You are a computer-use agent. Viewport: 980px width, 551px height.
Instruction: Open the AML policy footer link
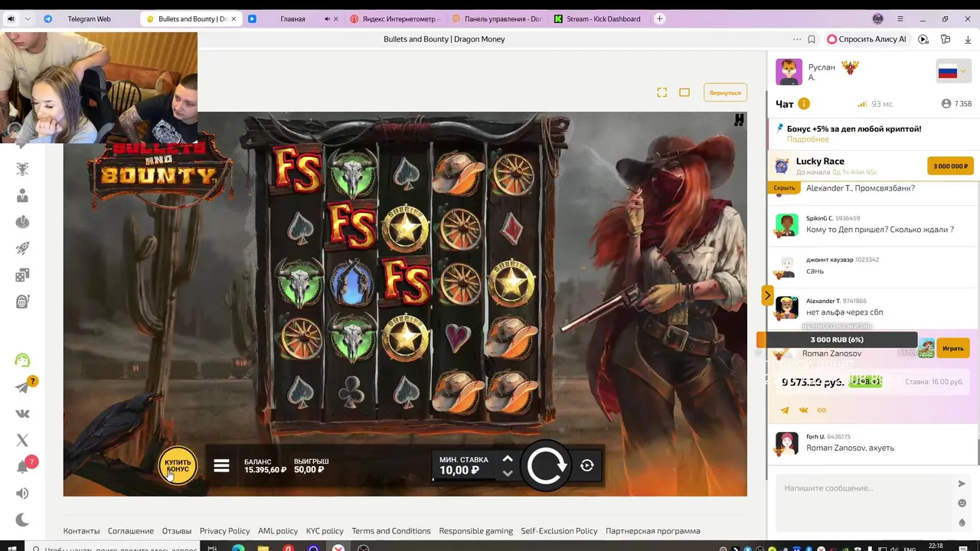tap(278, 531)
